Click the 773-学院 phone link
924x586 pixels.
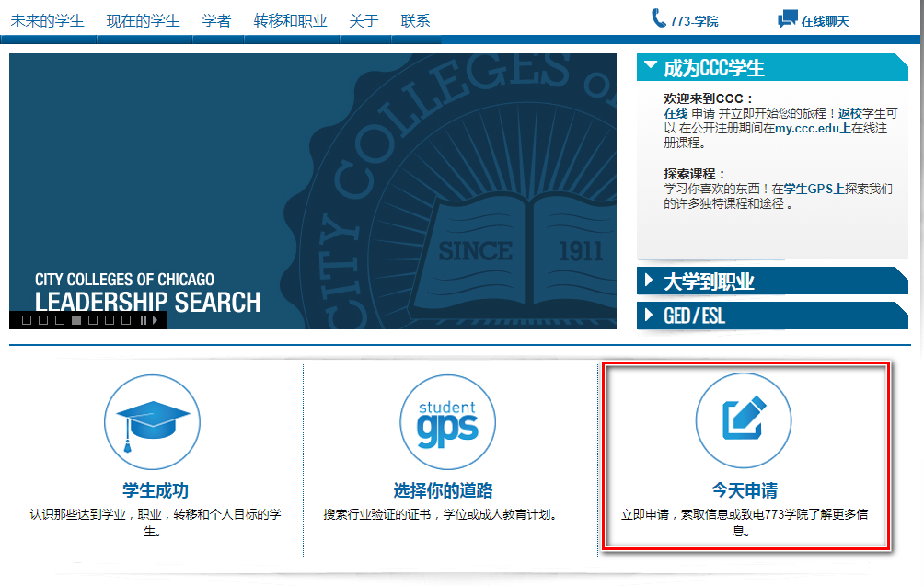(694, 21)
